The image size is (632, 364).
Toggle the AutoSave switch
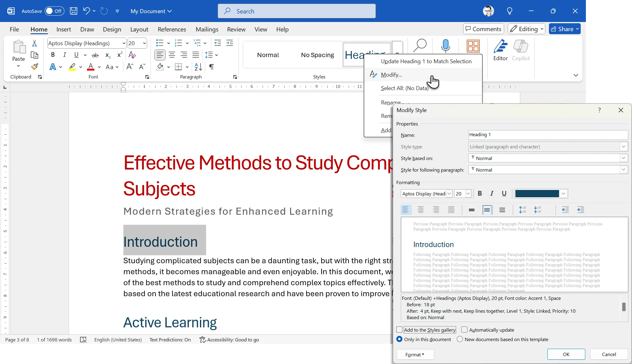[54, 11]
